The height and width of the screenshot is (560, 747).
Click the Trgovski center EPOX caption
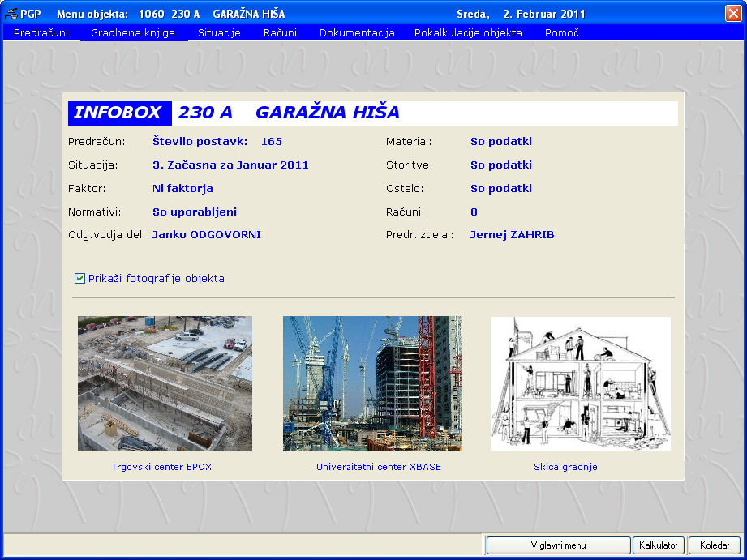(x=161, y=468)
